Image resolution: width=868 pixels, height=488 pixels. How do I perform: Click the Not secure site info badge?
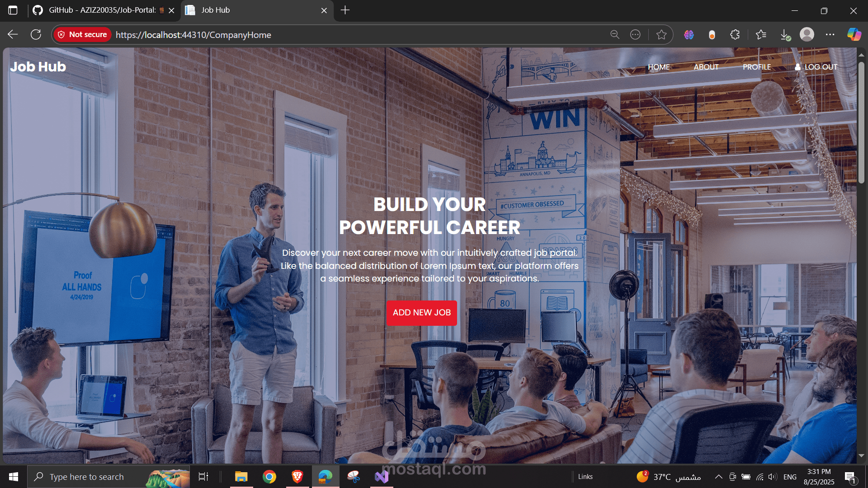pos(82,35)
